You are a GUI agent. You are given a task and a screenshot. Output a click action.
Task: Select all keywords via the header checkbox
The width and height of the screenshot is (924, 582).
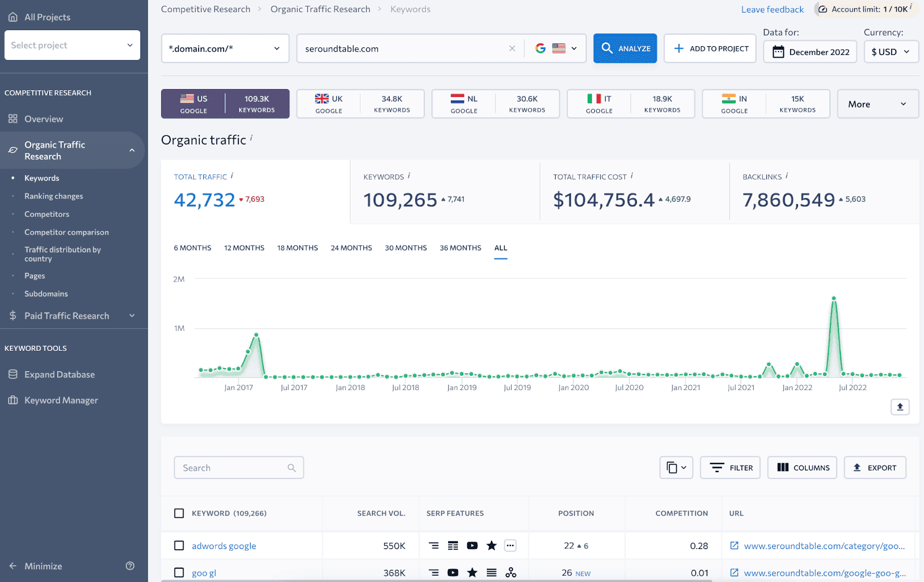pos(178,513)
